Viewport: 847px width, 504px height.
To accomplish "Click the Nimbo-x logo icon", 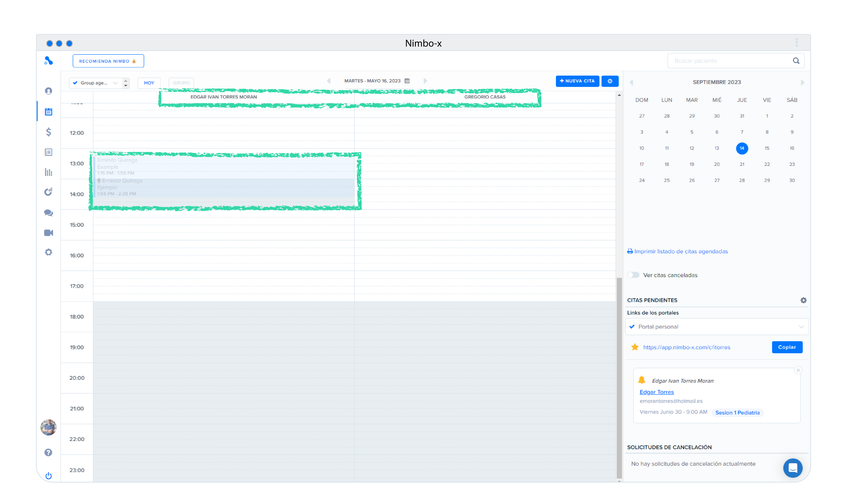I will click(x=49, y=61).
